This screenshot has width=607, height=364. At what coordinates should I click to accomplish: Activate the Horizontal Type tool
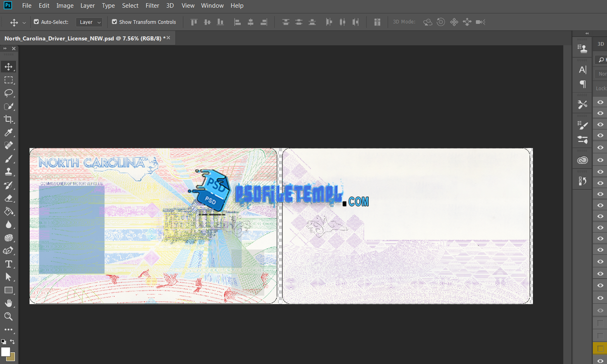pos(9,264)
